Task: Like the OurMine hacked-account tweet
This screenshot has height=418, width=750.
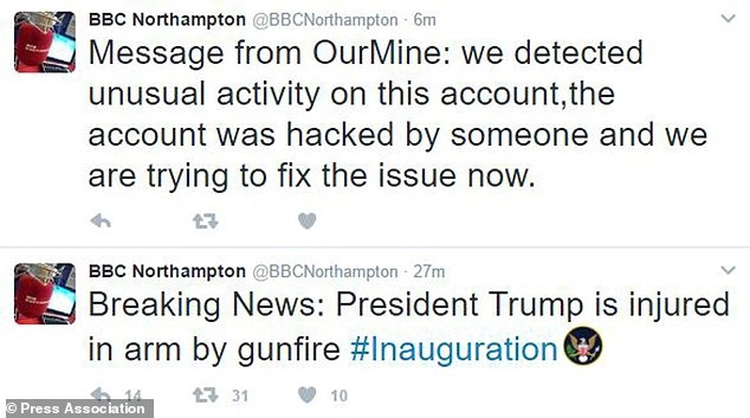Action: pyautogui.click(x=308, y=221)
